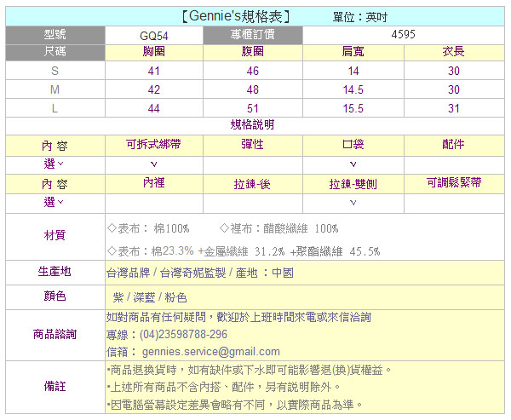
Task: Click the 材質 row label
Action: [55, 235]
